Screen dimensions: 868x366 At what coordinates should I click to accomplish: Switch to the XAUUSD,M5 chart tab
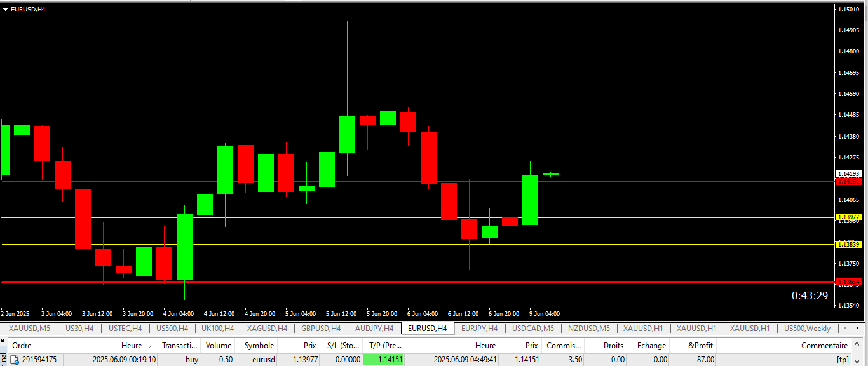31,329
